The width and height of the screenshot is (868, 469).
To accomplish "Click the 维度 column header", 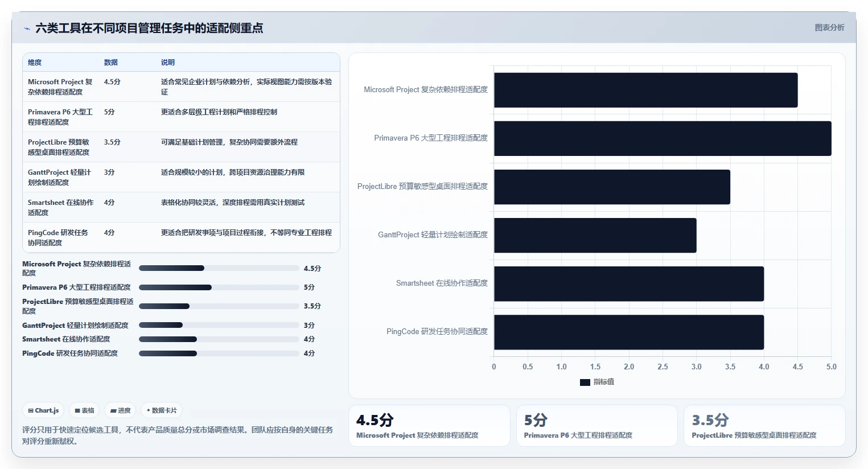I will coord(35,63).
